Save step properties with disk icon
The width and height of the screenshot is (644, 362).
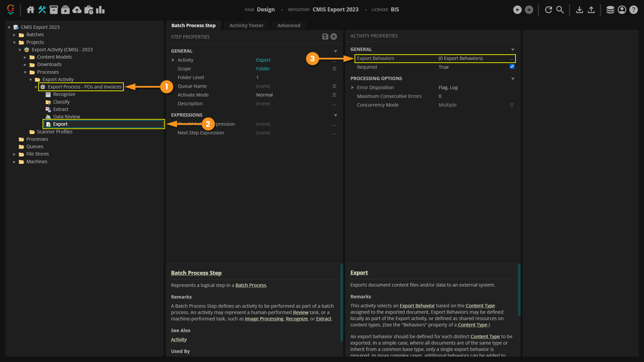click(325, 37)
